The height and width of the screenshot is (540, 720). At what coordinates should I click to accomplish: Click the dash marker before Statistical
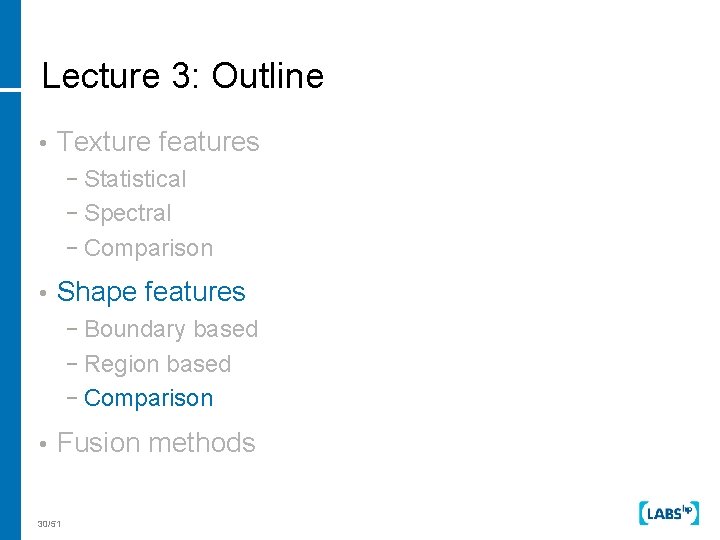tap(76, 180)
